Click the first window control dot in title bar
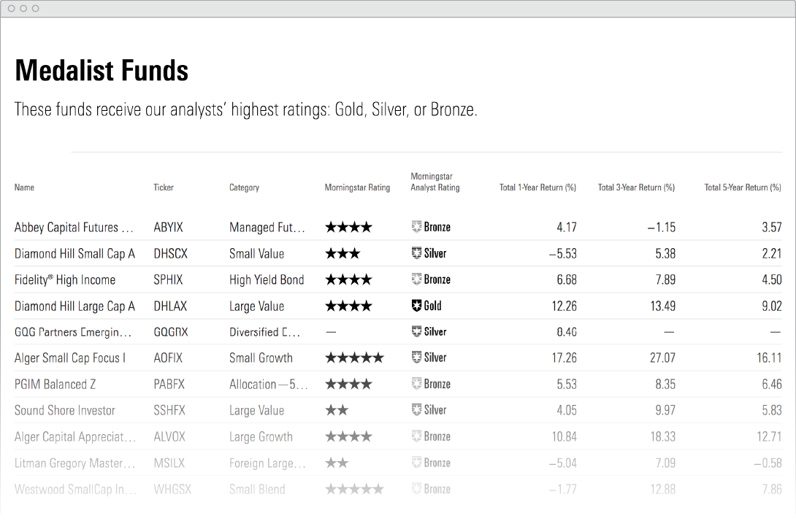This screenshot has width=796, height=532. pos(11,8)
